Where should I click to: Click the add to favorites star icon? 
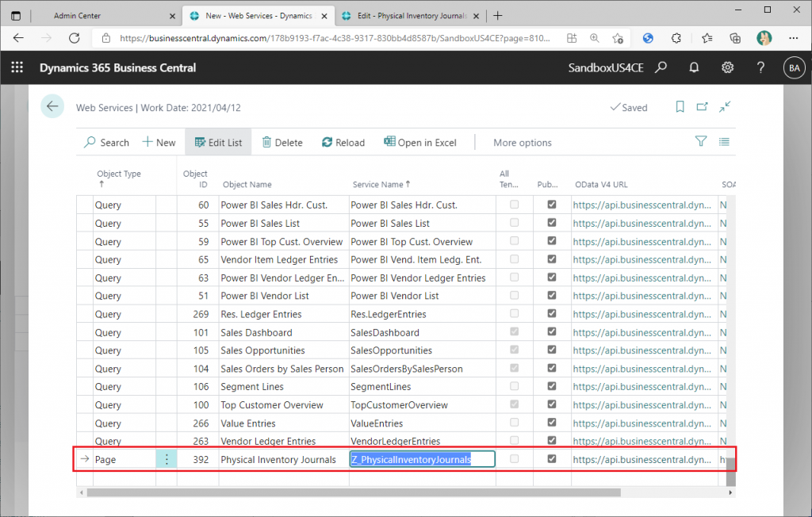(x=618, y=38)
